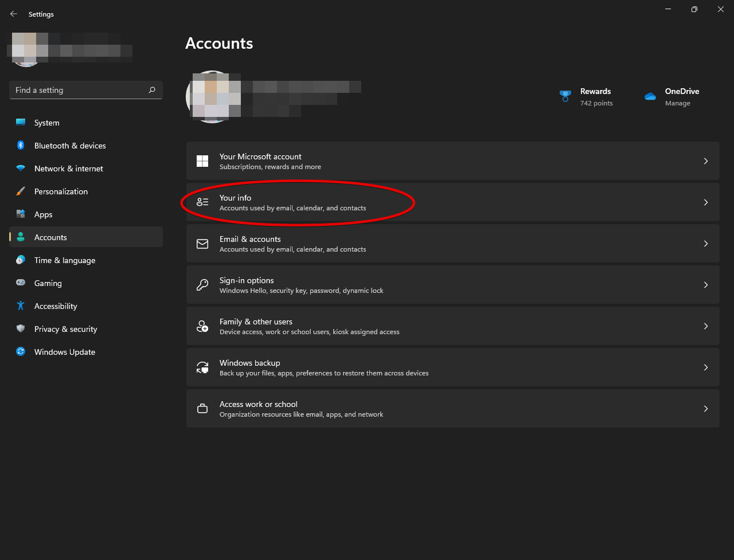The width and height of the screenshot is (734, 560).
Task: Open Family & other users page
Action: pyautogui.click(x=453, y=326)
